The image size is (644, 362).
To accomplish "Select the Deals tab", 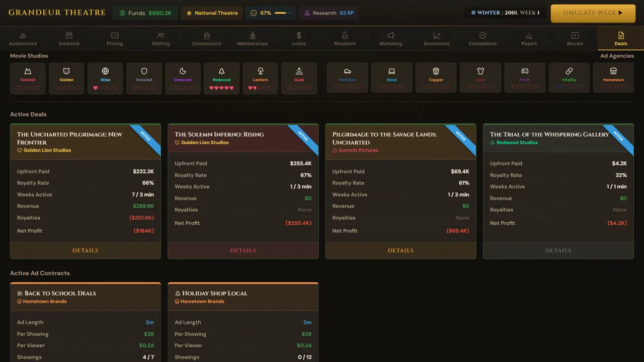I will pos(621,39).
